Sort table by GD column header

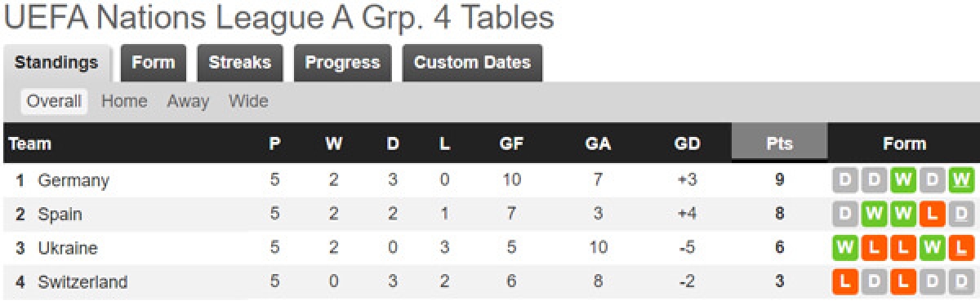tap(688, 144)
